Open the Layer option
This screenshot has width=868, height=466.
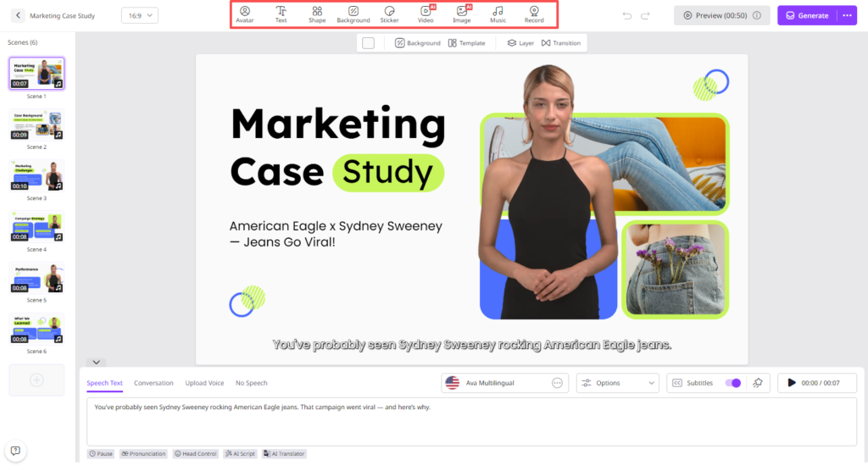(x=520, y=43)
